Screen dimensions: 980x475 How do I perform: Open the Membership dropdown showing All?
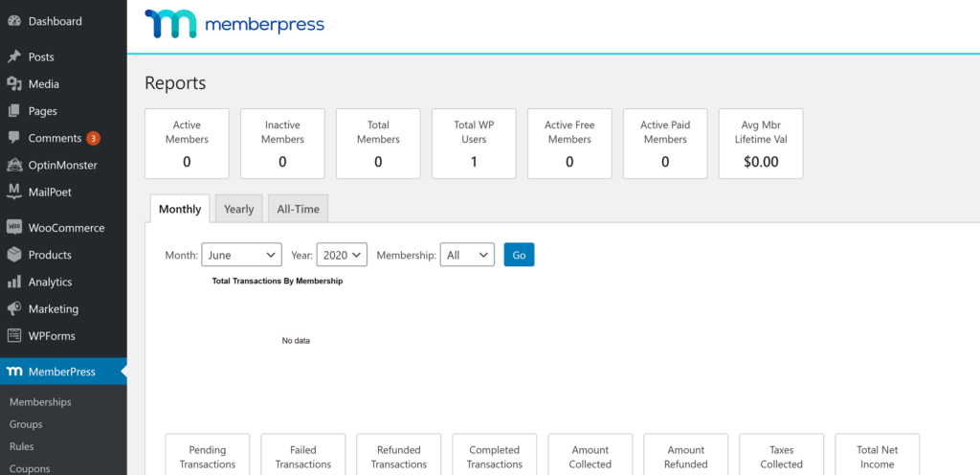[467, 255]
